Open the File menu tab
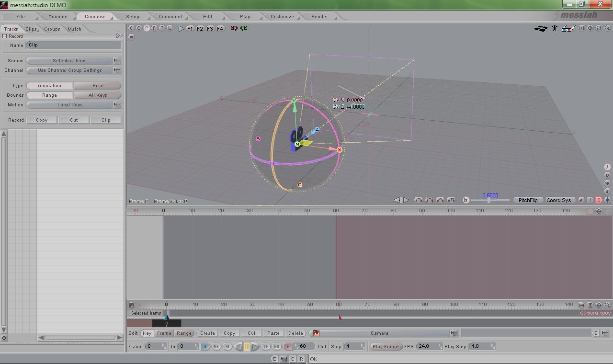The width and height of the screenshot is (613, 364). coord(21,16)
